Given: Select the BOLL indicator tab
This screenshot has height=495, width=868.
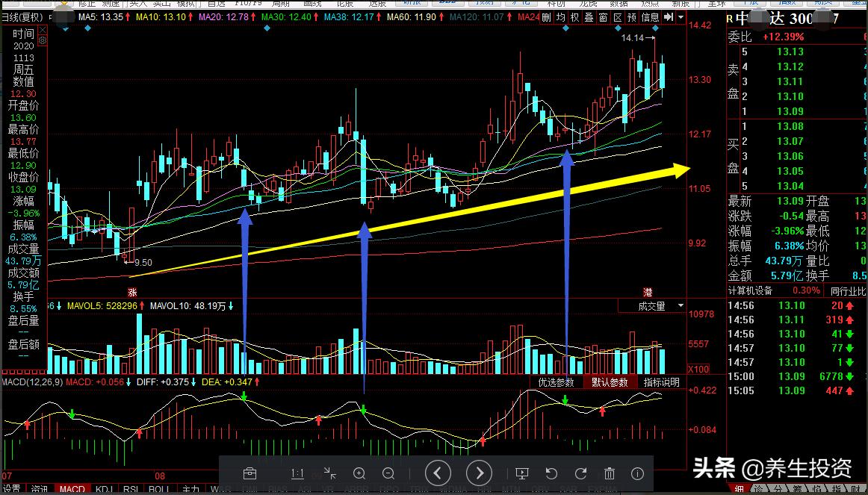Looking at the screenshot, I should coord(159,490).
